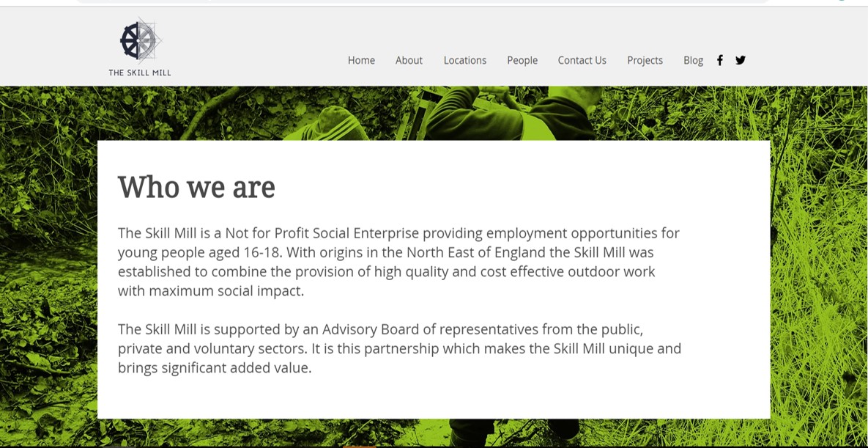Go to the Home page
The height and width of the screenshot is (448, 868).
[361, 60]
